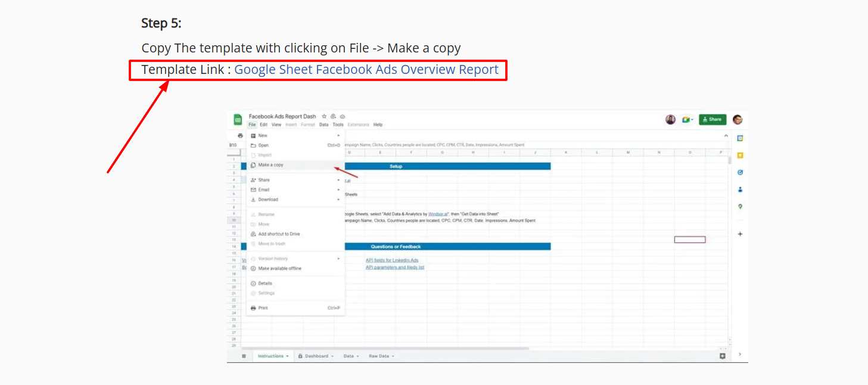Expand the Share submenu in File menu
The height and width of the screenshot is (385, 868).
click(295, 179)
